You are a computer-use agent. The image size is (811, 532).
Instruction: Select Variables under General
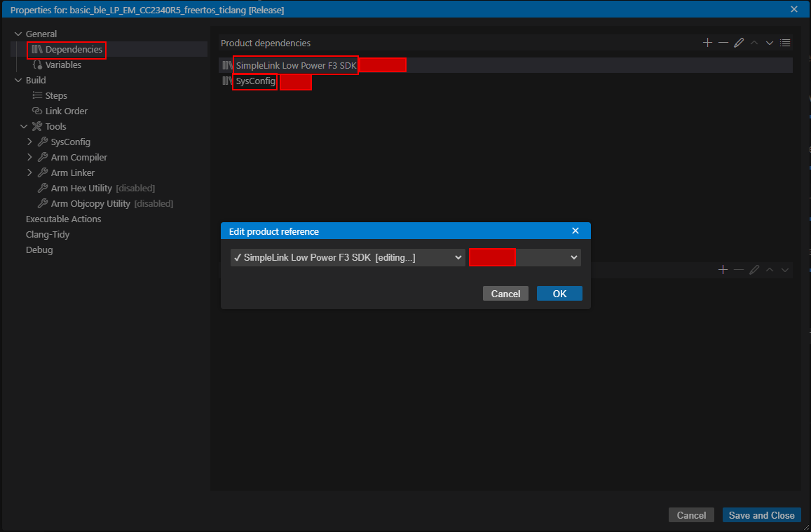pyautogui.click(x=63, y=65)
